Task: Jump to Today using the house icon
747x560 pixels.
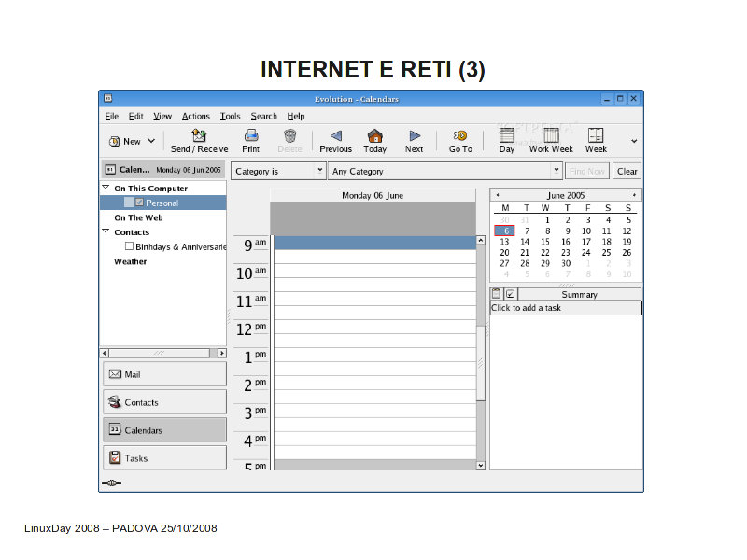Action: pyautogui.click(x=374, y=136)
